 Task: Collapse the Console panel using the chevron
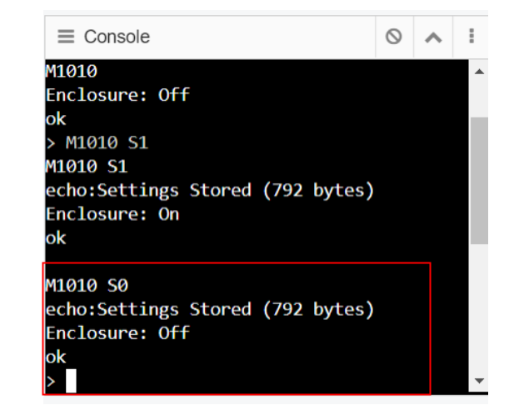pos(433,37)
